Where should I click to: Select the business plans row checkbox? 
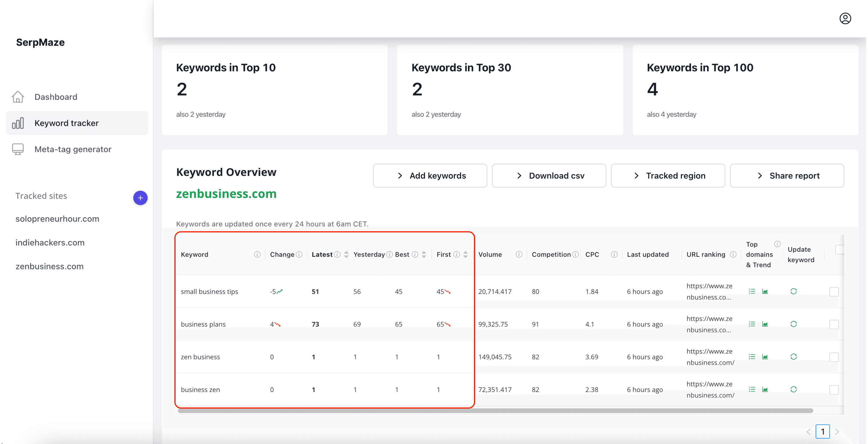pyautogui.click(x=834, y=324)
